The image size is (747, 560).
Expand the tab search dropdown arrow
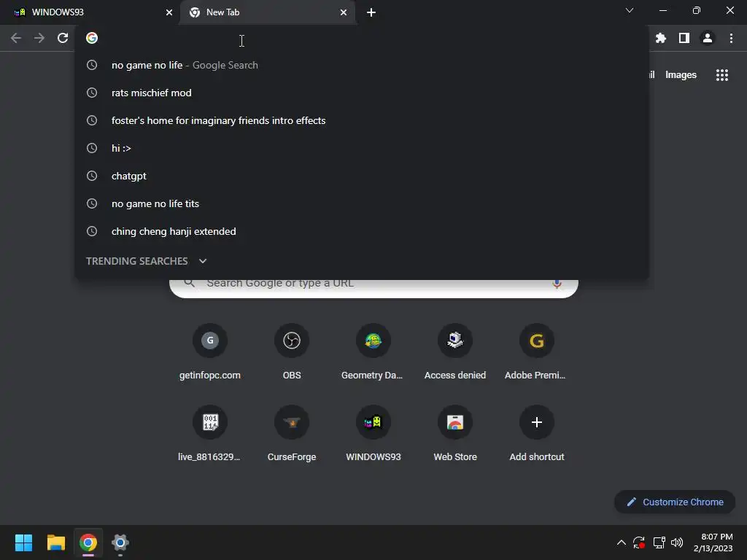pos(630,10)
